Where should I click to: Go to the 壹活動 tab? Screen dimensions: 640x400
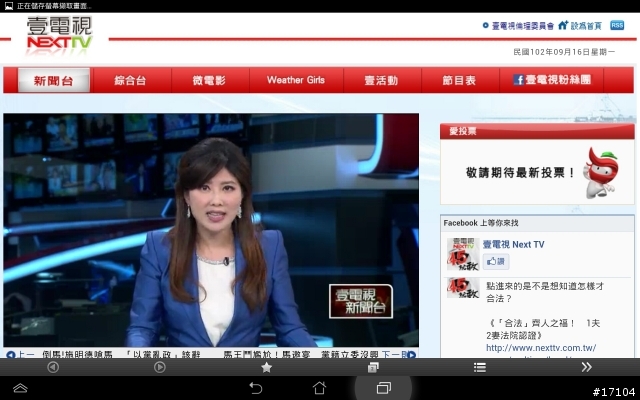tap(381, 80)
